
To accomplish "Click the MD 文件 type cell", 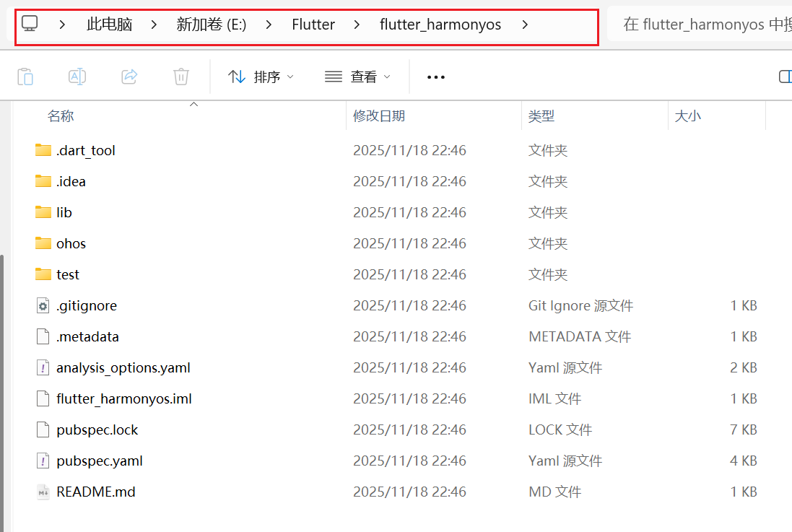I will coord(555,492).
